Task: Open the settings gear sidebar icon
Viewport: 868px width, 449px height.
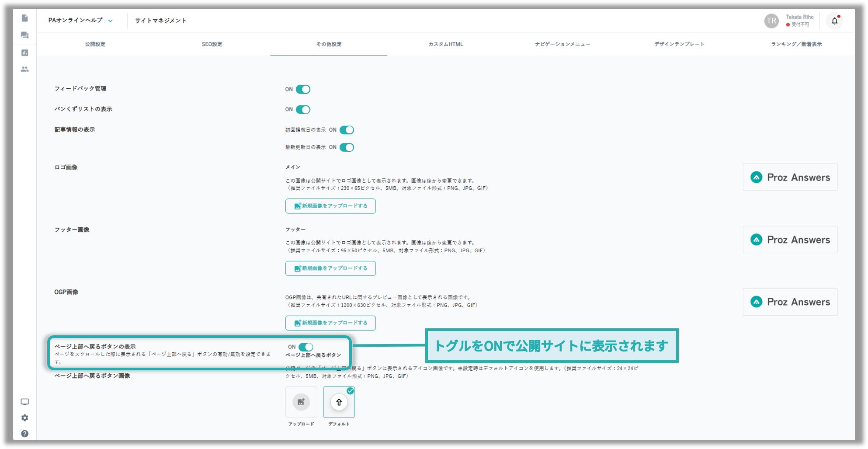Action: coord(25,418)
